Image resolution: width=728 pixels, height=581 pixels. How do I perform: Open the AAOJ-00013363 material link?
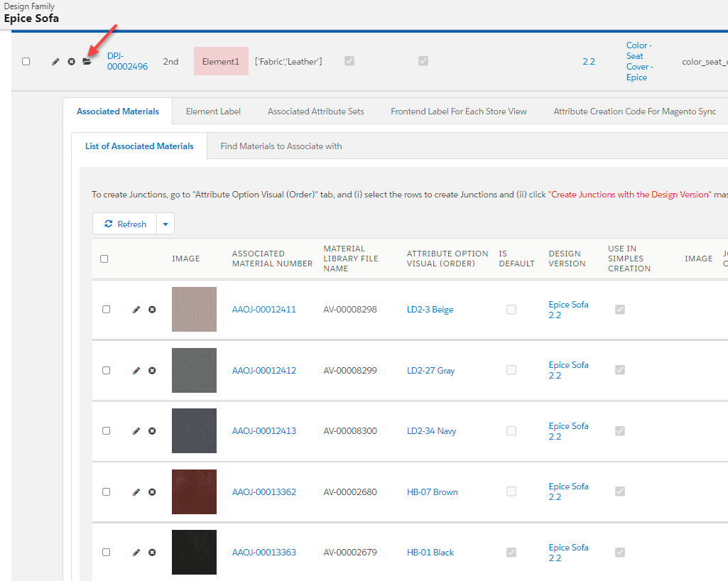pyautogui.click(x=264, y=552)
